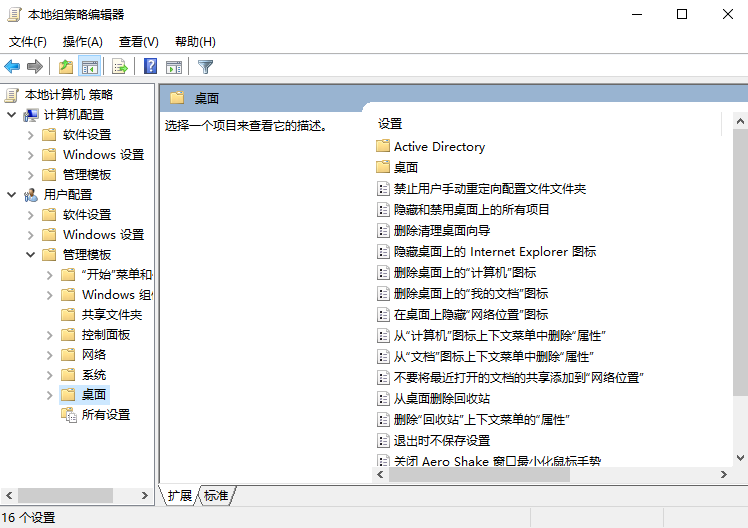Select 管理模板 under 计算机配置

click(x=87, y=175)
